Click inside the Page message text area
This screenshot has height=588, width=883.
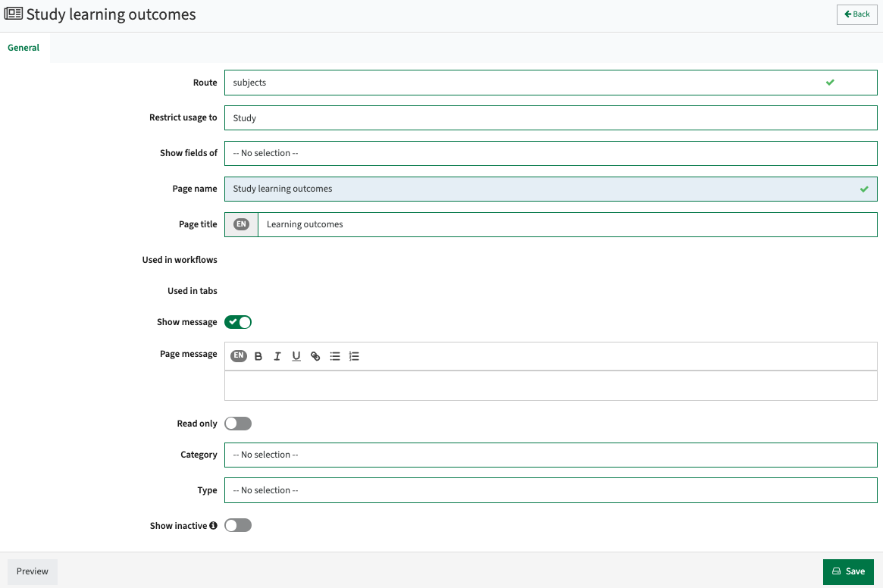pyautogui.click(x=551, y=386)
